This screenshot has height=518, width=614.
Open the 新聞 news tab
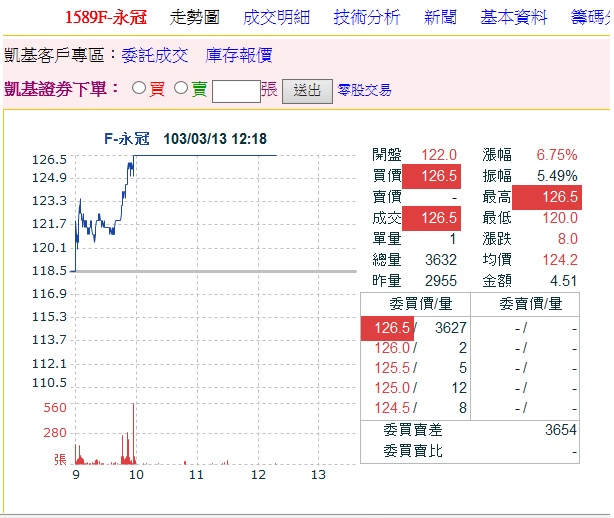point(440,17)
